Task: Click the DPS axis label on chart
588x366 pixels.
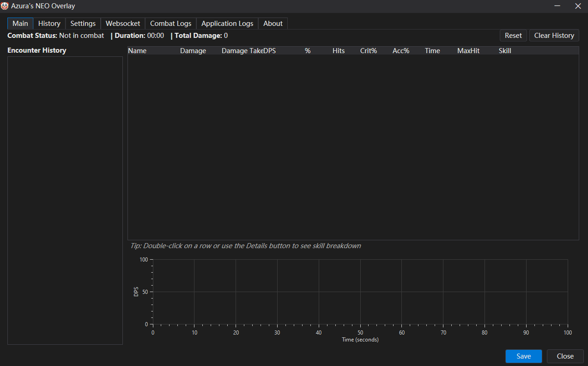Action: coord(136,292)
